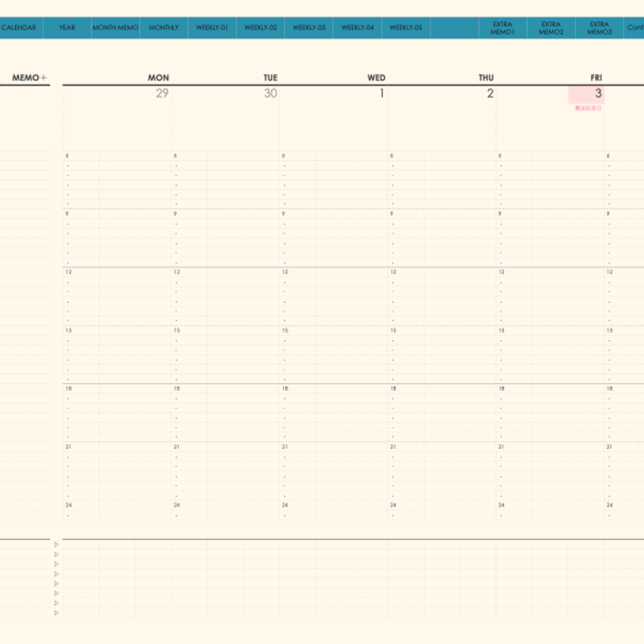Click the fifth triangle bullet in bottom list
The height and width of the screenshot is (644, 644).
pyautogui.click(x=56, y=584)
